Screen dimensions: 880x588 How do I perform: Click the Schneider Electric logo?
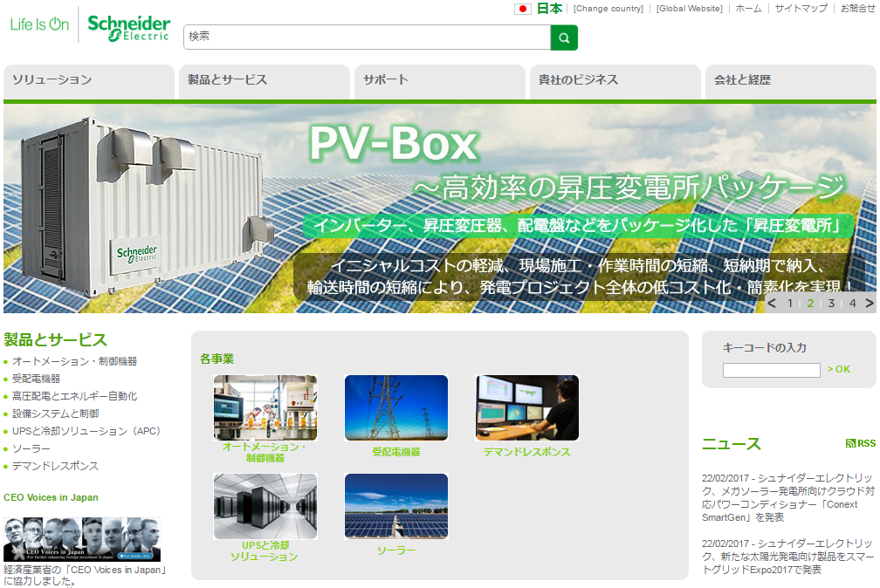pyautogui.click(x=129, y=28)
